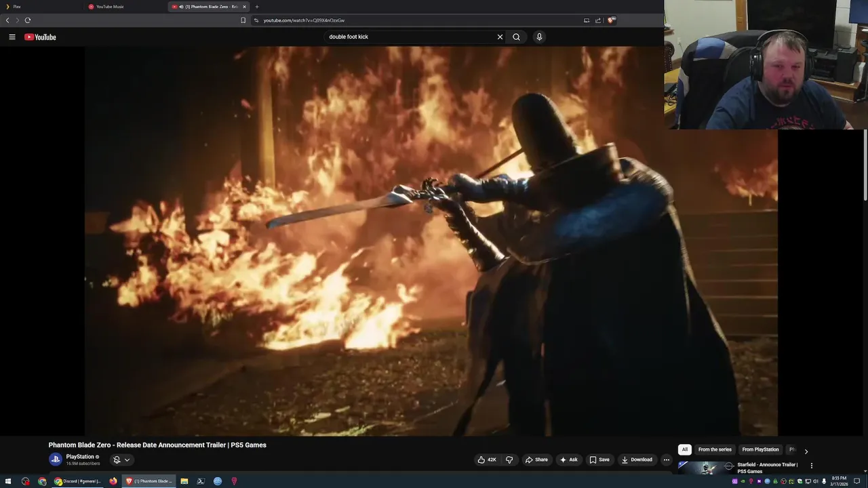Download the video
Image resolution: width=868 pixels, height=488 pixels.
pos(637,460)
